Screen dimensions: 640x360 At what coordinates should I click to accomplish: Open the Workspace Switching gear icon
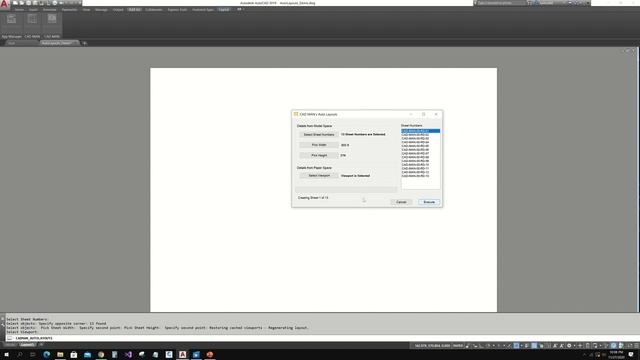569,346
